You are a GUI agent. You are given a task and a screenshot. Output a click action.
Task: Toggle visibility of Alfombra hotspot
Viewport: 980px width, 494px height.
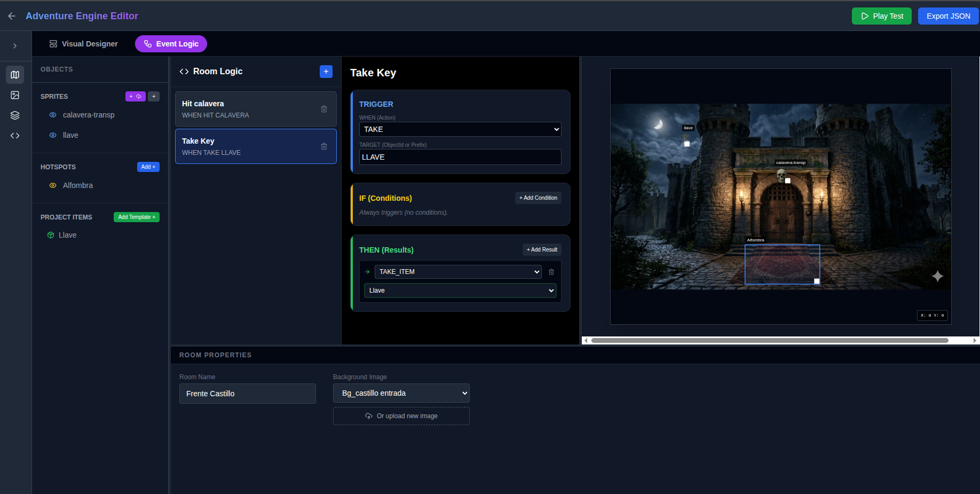tap(53, 185)
